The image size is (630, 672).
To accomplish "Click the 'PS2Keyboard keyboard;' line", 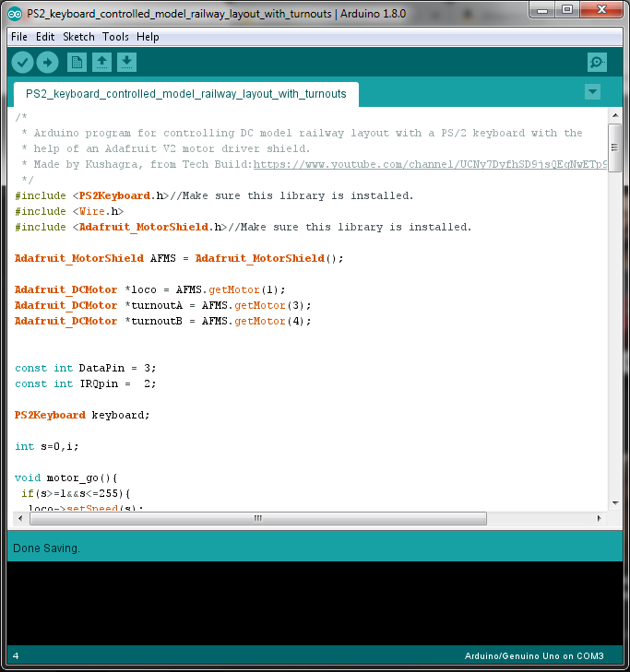I will [82, 416].
